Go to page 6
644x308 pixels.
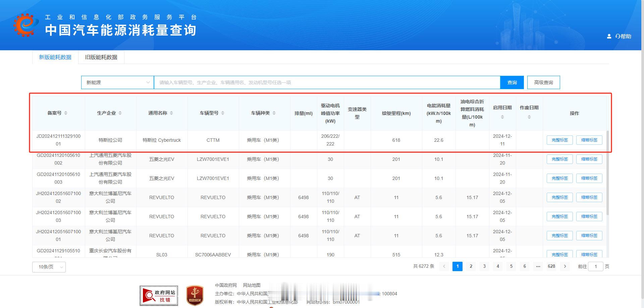[525, 266]
